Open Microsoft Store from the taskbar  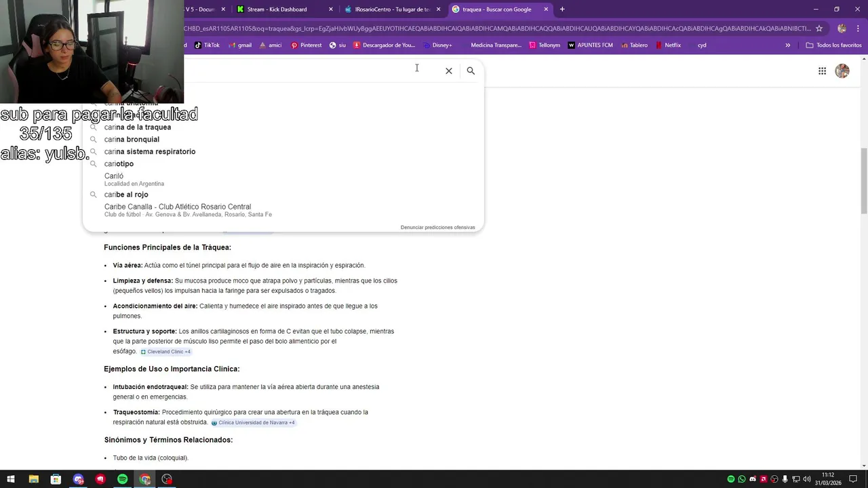point(56,479)
